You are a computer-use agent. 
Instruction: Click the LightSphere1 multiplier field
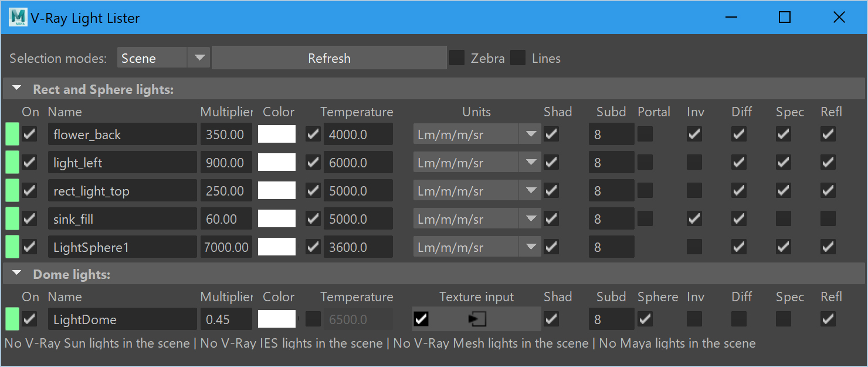click(226, 247)
